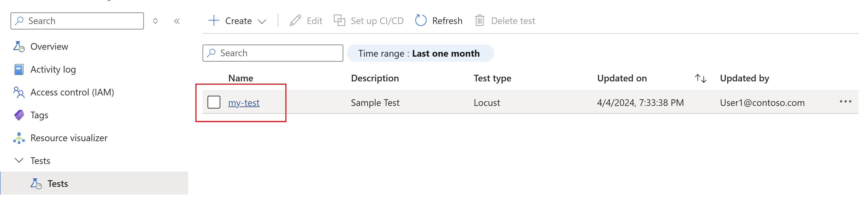Toggle the sidebar expand/collapse diamond arrows
Viewport: 868px width, 199px height.
click(155, 21)
